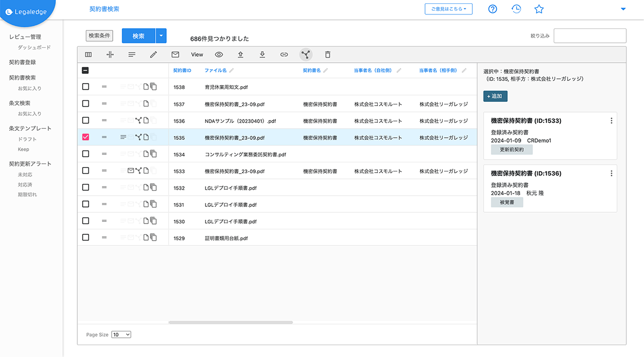Screen dimensions: 644x357
Task: Go to 契約書登録 in the sidebar
Action: [x=23, y=62]
